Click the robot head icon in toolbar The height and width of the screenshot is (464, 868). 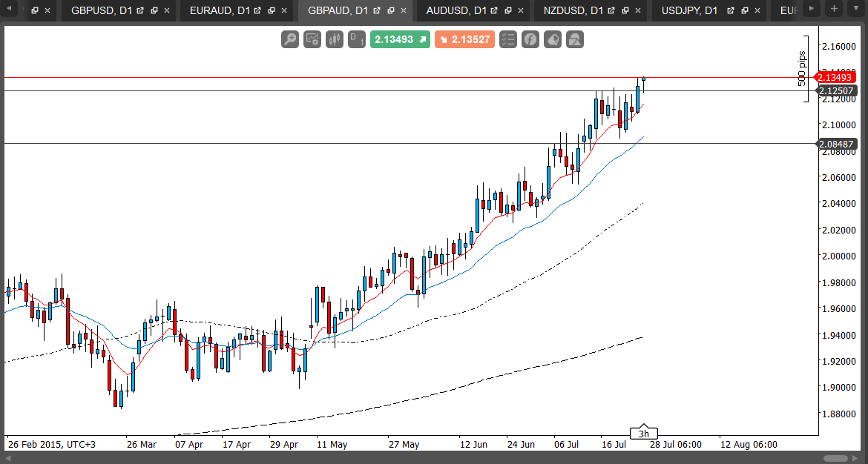[x=553, y=39]
